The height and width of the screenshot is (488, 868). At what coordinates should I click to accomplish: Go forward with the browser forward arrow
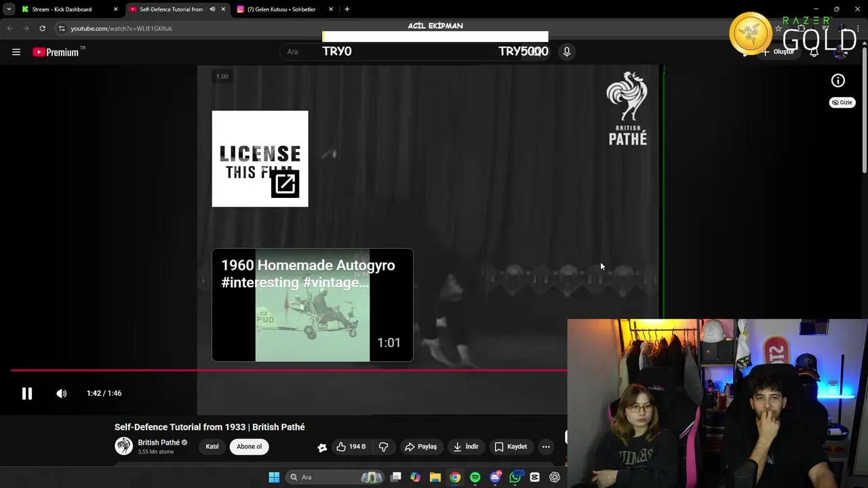tap(26, 28)
